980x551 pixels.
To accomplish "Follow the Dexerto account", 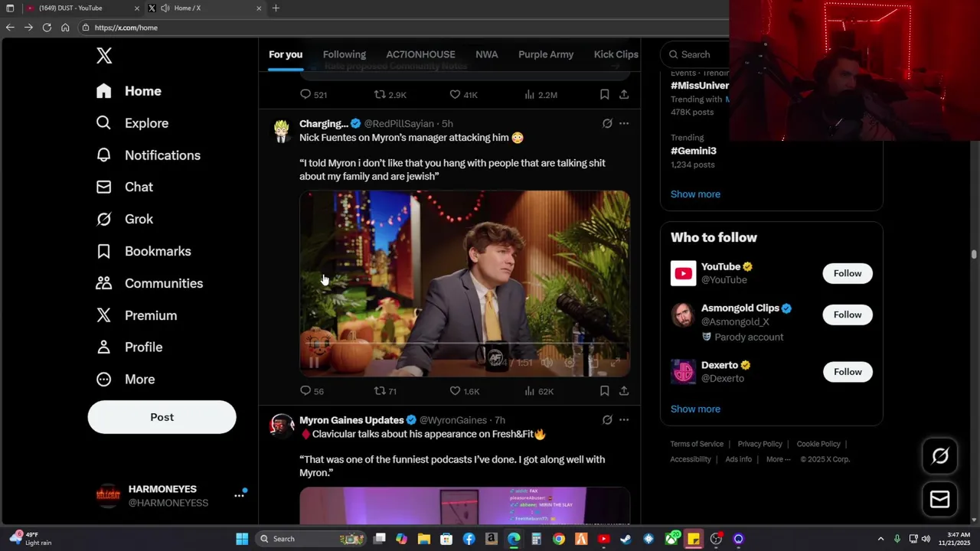I will click(x=848, y=372).
